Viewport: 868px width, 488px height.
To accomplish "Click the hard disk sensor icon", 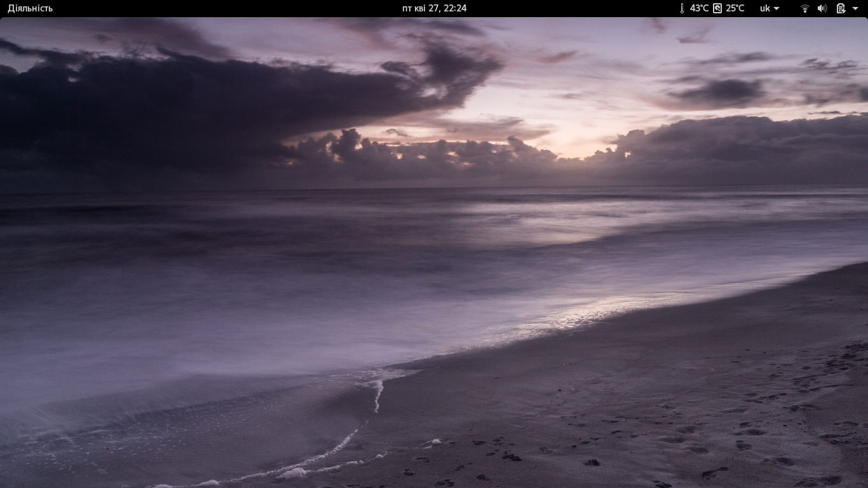I will 717,8.
